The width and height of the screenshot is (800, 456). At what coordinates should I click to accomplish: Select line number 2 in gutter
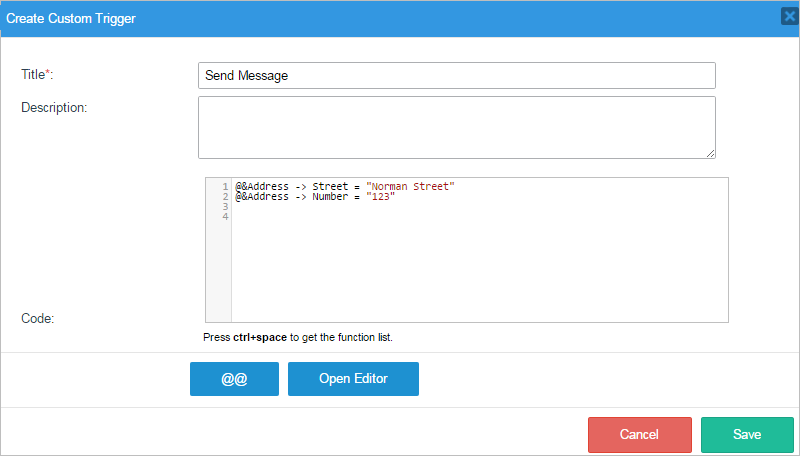[x=225, y=197]
